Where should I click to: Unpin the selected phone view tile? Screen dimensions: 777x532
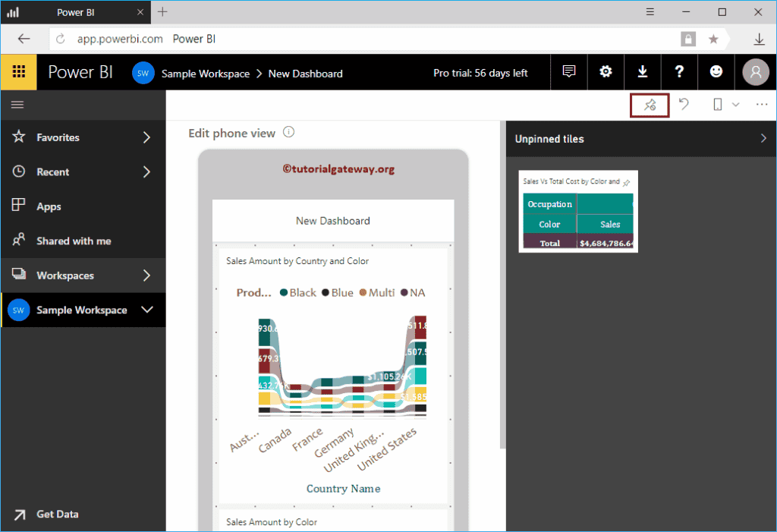[649, 105]
